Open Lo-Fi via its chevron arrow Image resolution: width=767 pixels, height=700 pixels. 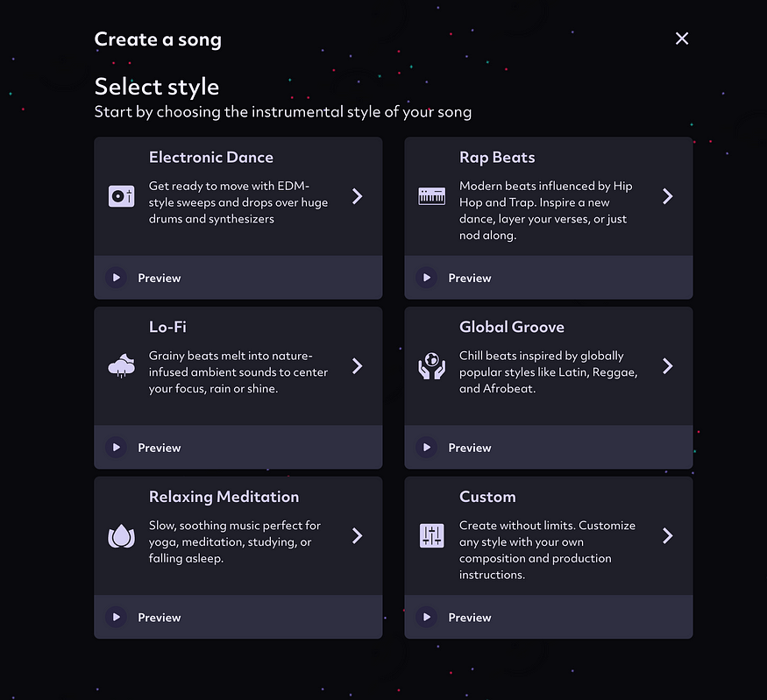(358, 366)
